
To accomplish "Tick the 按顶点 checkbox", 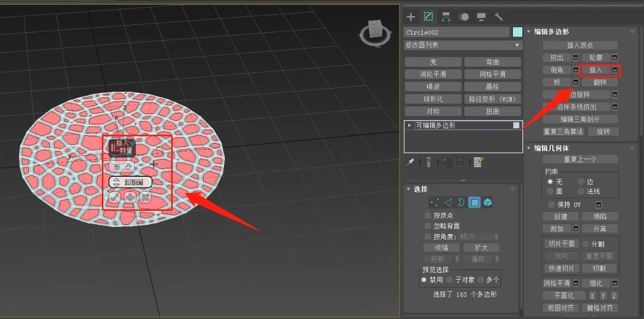I will [428, 215].
